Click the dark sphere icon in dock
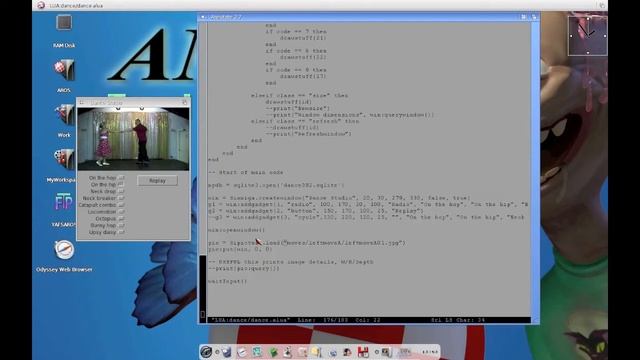 (206, 351)
